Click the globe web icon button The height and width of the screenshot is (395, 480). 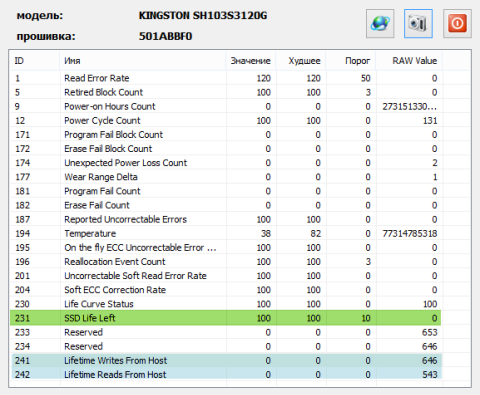coord(380,24)
